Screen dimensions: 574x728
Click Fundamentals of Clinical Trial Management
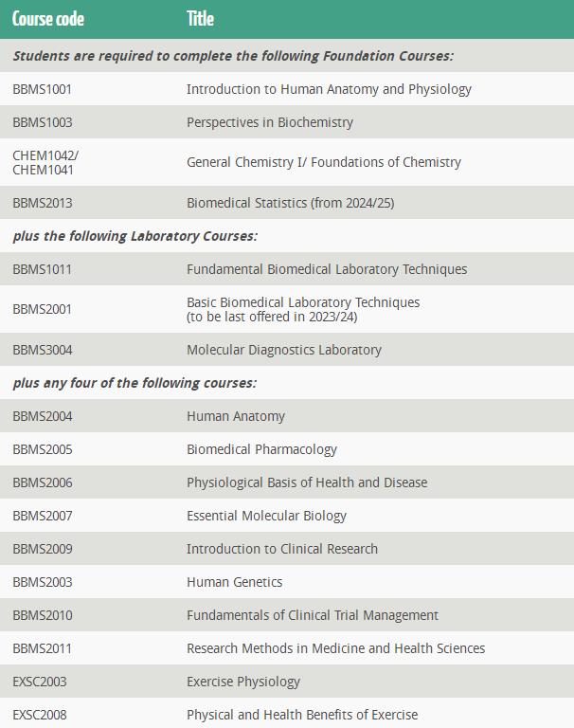pos(313,615)
